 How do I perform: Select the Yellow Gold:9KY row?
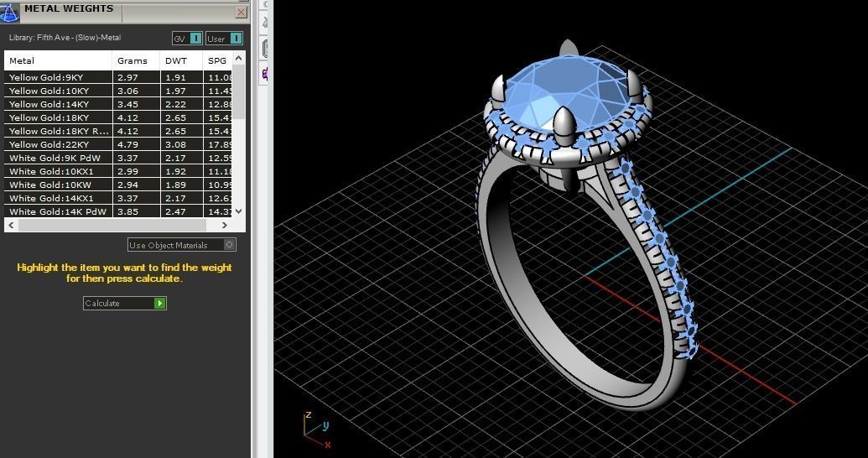(118, 77)
